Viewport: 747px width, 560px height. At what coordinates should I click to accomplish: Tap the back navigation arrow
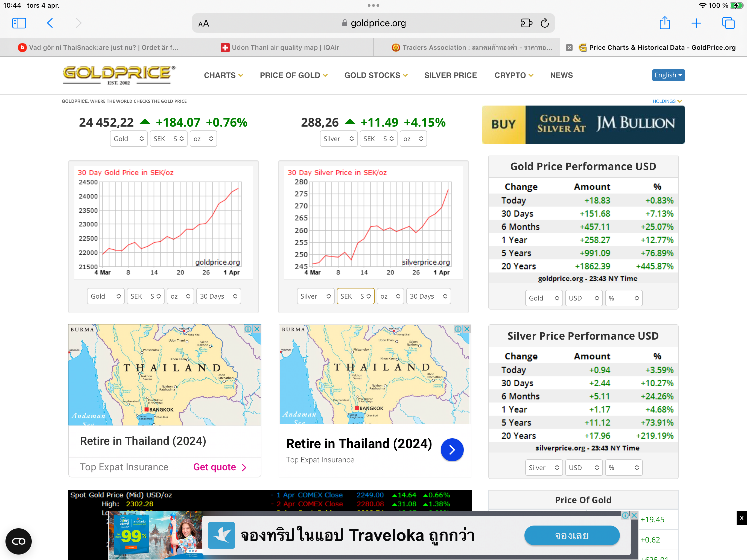pos(50,23)
